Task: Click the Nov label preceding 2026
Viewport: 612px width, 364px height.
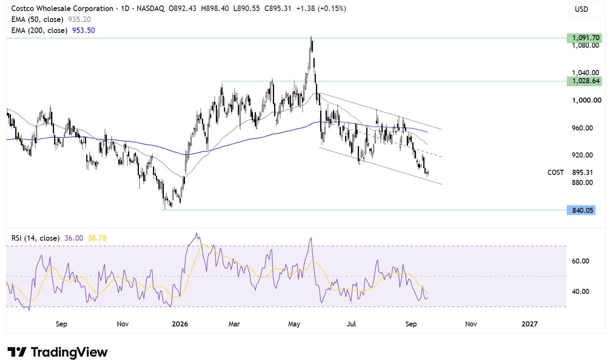Action: 122,324
